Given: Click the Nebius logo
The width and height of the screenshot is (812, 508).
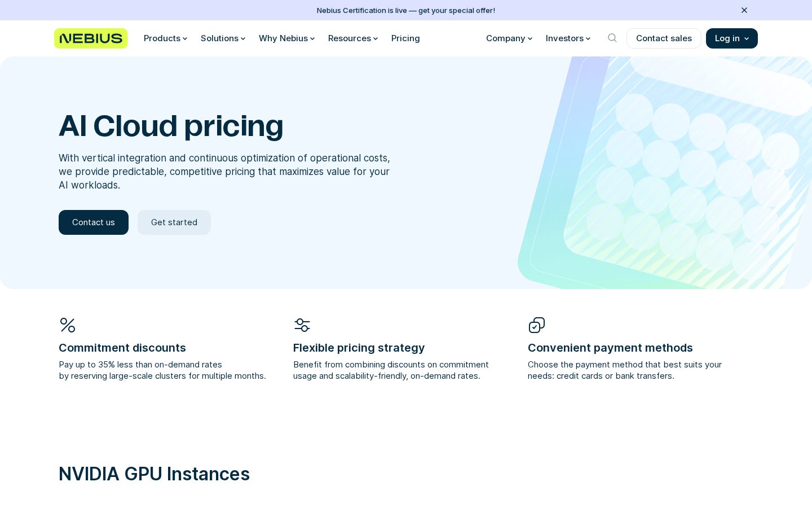Looking at the screenshot, I should [x=91, y=38].
